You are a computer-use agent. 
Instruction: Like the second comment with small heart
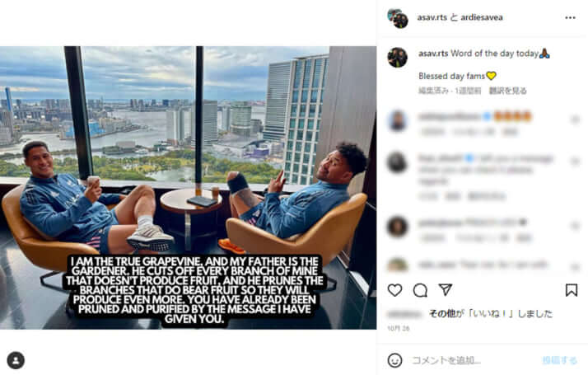575,162
